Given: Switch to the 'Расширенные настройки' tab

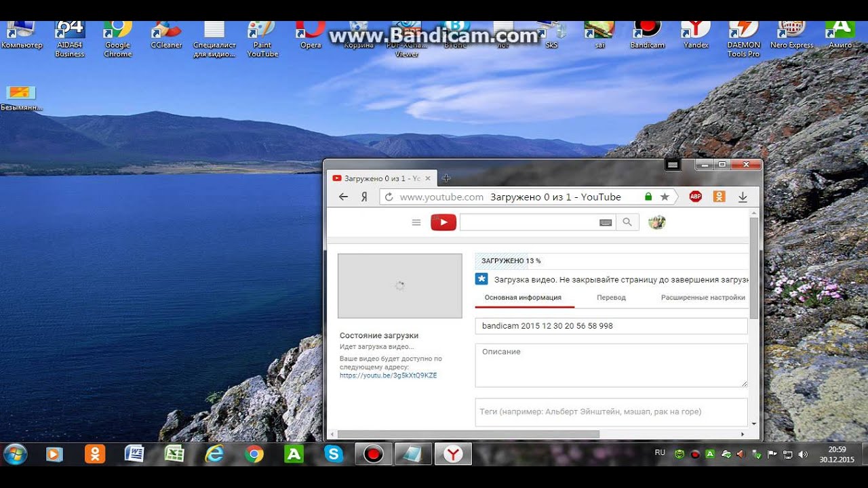Looking at the screenshot, I should click(703, 298).
